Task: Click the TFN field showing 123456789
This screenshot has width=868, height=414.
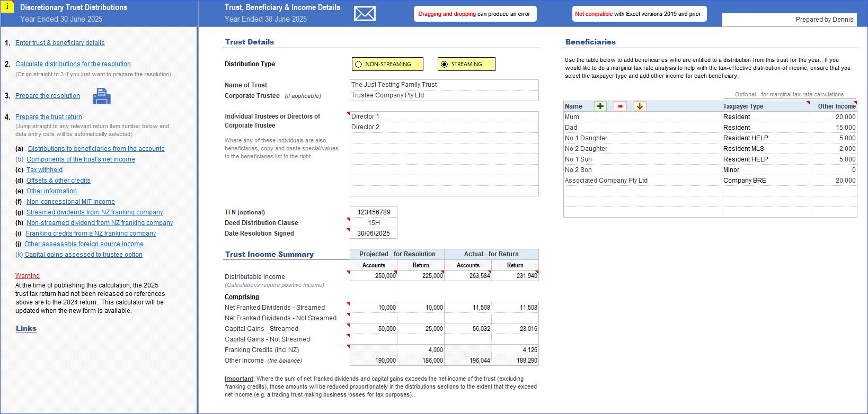Action: tap(373, 212)
